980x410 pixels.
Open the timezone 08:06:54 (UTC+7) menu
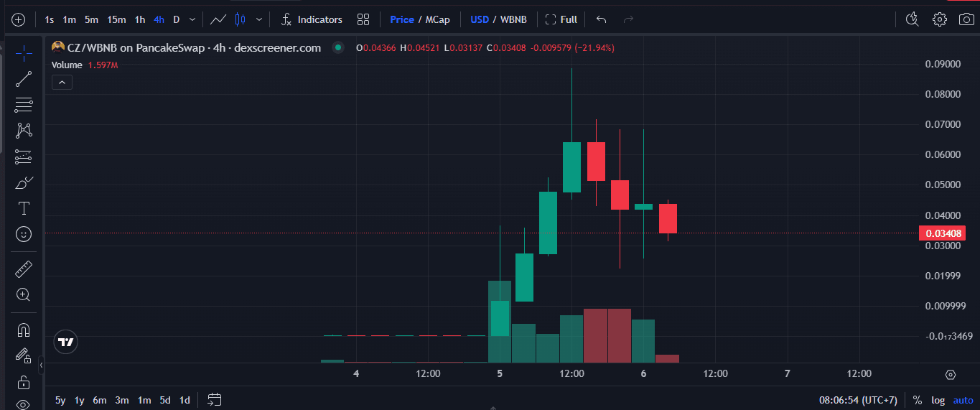(858, 400)
